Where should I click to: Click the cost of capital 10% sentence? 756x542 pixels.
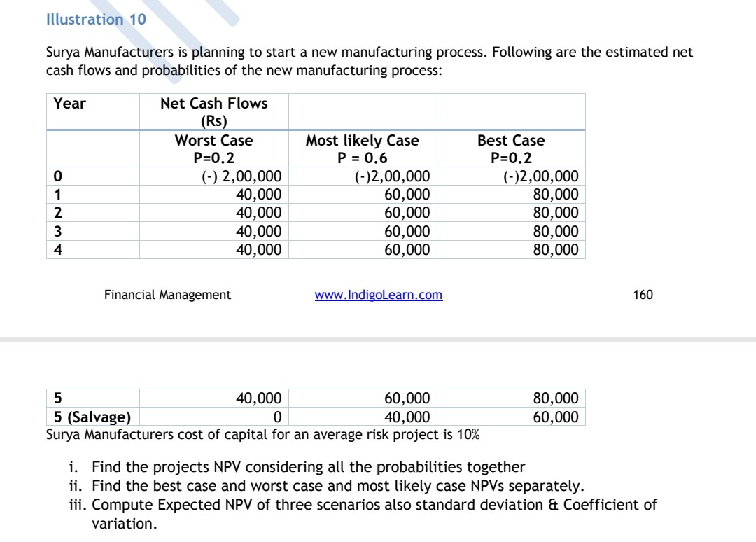click(x=262, y=435)
